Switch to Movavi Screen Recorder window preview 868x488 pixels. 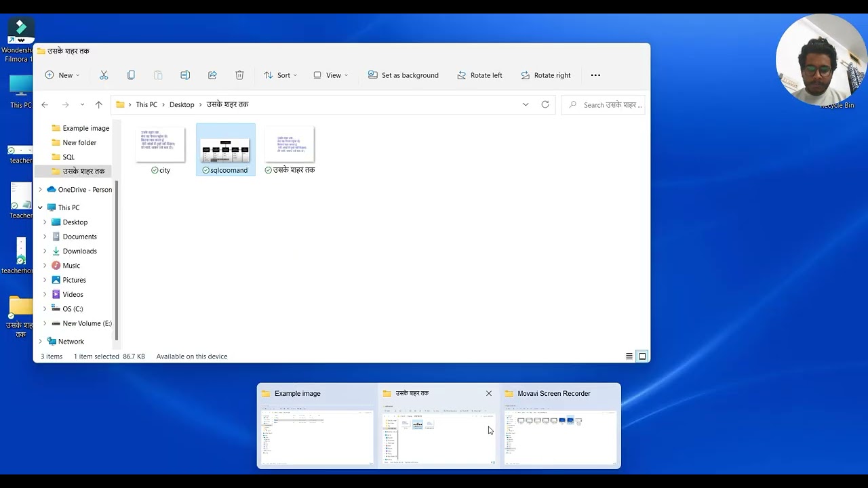(x=561, y=426)
